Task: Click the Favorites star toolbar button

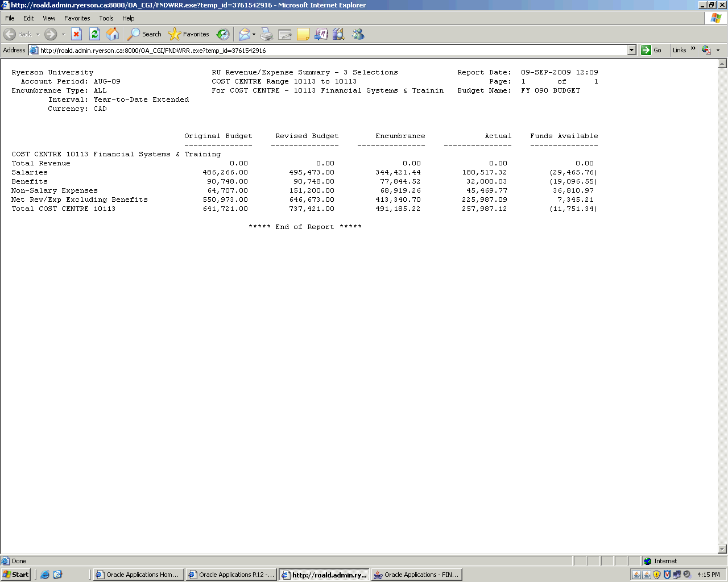Action: [189, 34]
